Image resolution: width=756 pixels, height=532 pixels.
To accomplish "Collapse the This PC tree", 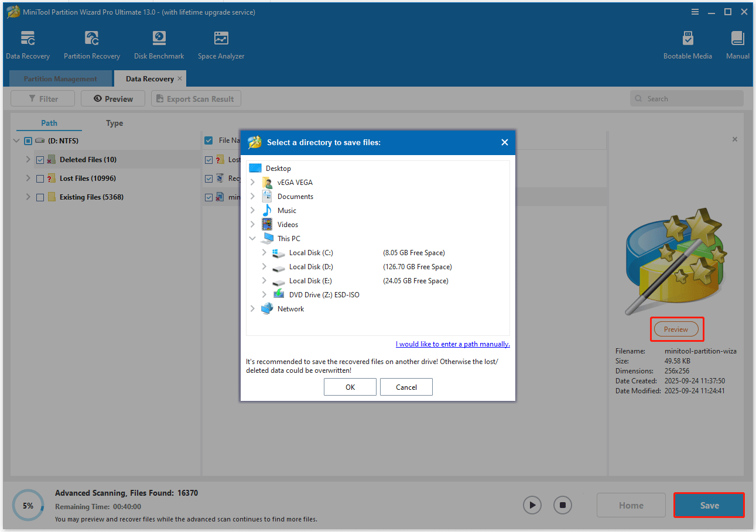I will pyautogui.click(x=253, y=238).
